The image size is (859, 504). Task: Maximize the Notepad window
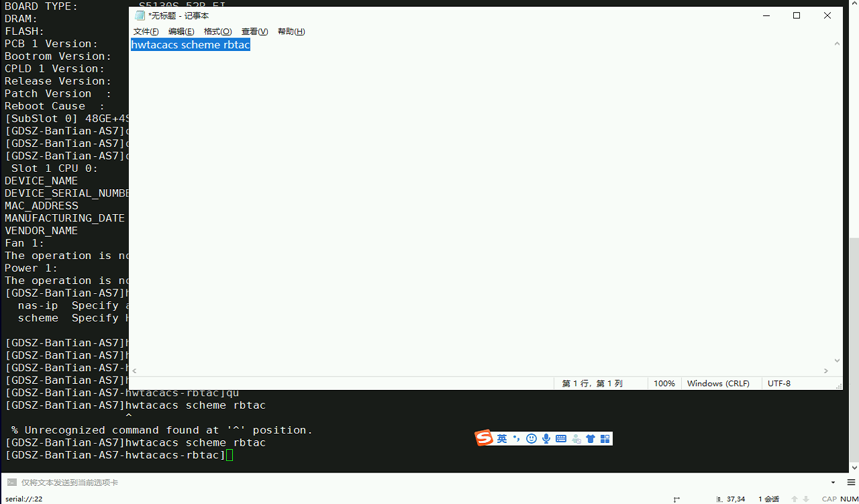pyautogui.click(x=797, y=15)
